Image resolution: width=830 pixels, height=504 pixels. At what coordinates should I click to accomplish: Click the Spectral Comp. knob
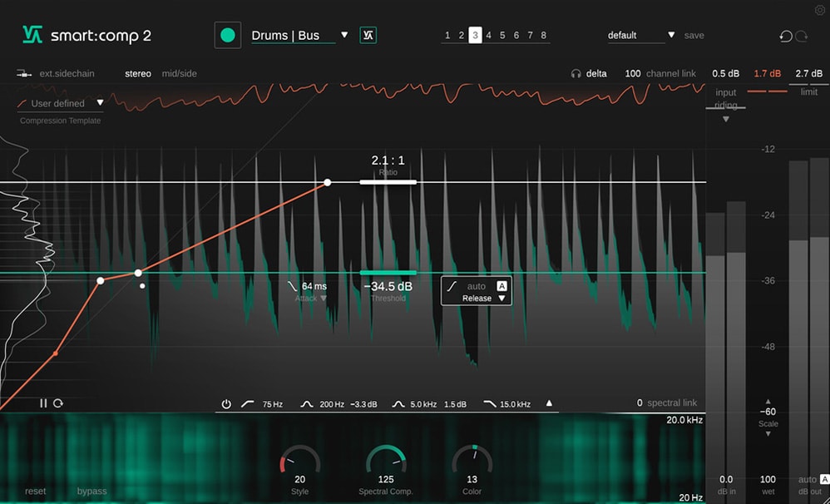pyautogui.click(x=386, y=460)
